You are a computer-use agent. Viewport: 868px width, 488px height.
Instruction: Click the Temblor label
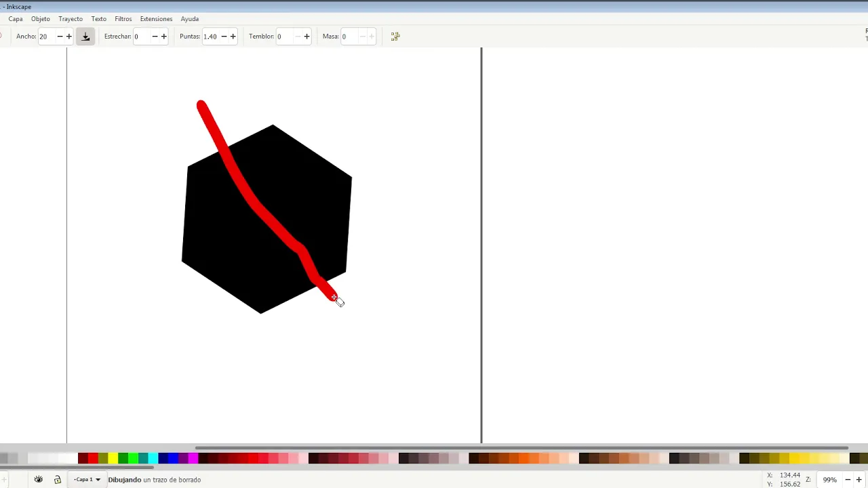261,37
